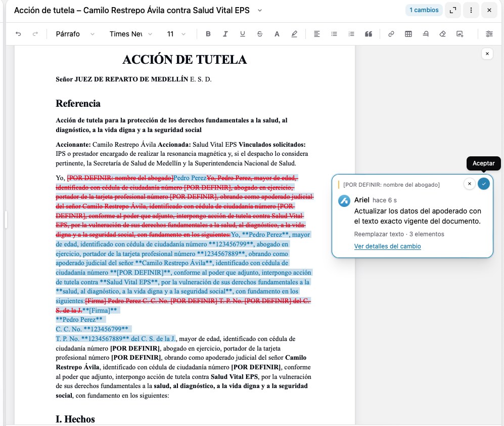The image size is (504, 426).
Task: Open the Times New Roman font dropdown
Action: (x=130, y=34)
